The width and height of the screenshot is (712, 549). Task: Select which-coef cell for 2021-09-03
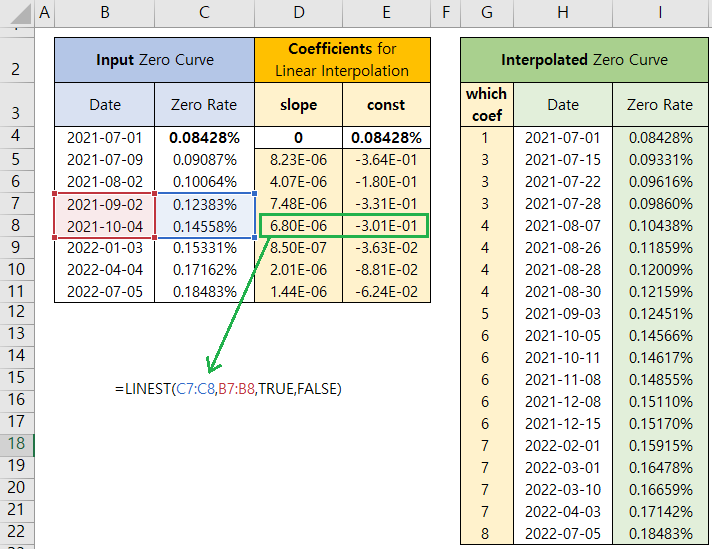point(485,314)
